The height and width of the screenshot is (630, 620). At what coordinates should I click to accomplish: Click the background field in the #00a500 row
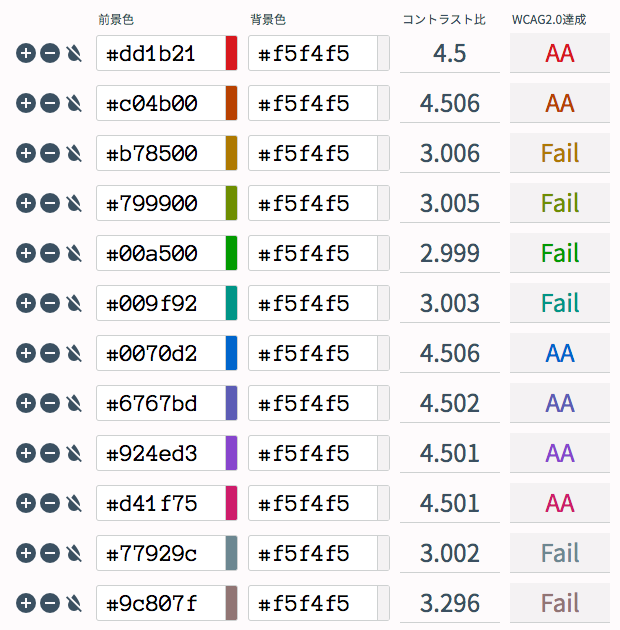(313, 253)
